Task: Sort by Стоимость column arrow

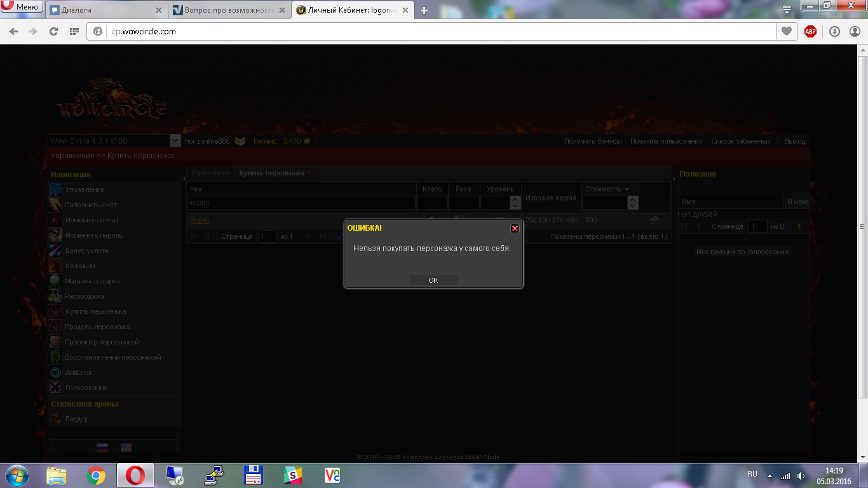Action: tap(627, 189)
